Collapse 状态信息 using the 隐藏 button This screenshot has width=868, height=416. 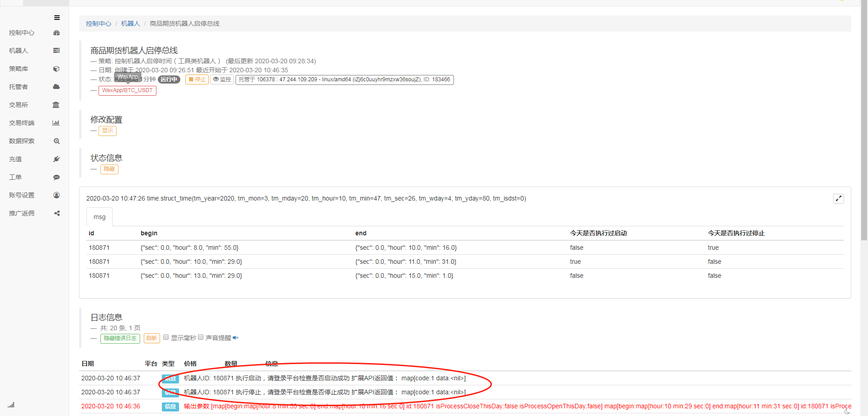point(109,169)
